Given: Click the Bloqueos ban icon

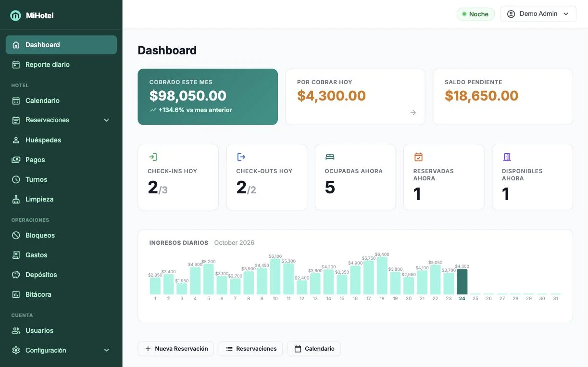Looking at the screenshot, I should coord(16,235).
